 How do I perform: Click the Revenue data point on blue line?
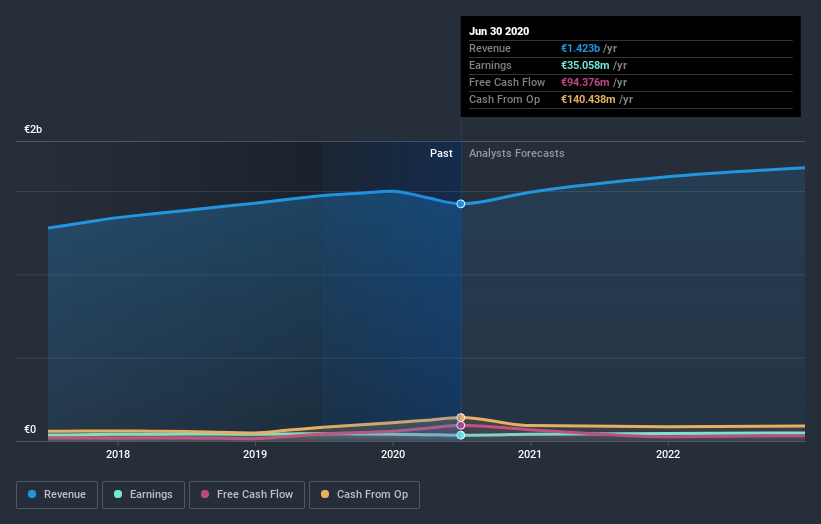point(461,204)
